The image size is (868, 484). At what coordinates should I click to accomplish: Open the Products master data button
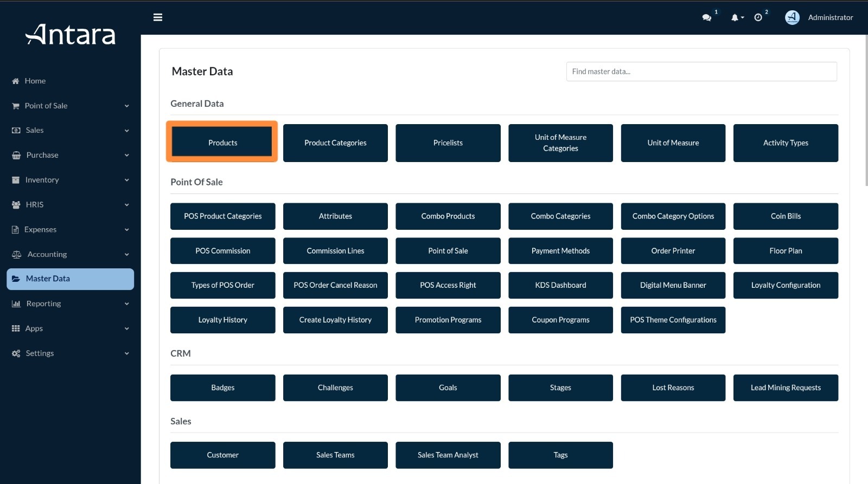click(x=222, y=142)
